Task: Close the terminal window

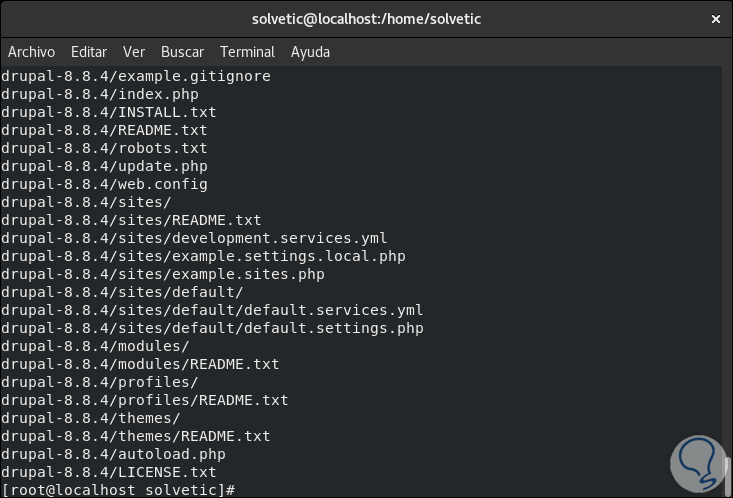Action: tap(715, 19)
